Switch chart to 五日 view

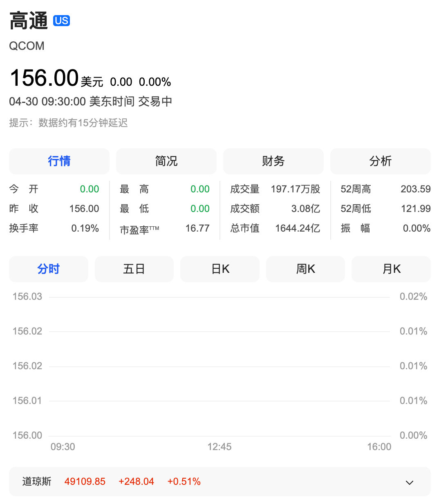click(134, 269)
